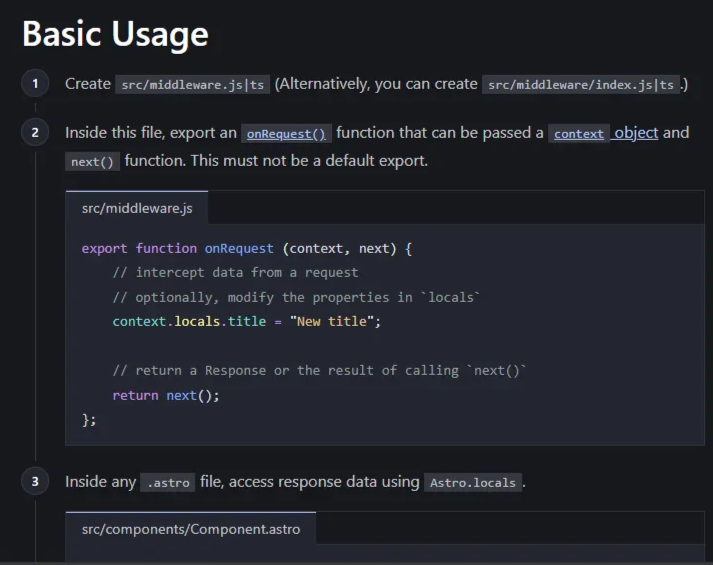Click the Astro.locals inline code
This screenshot has width=713, height=565.
[473, 483]
